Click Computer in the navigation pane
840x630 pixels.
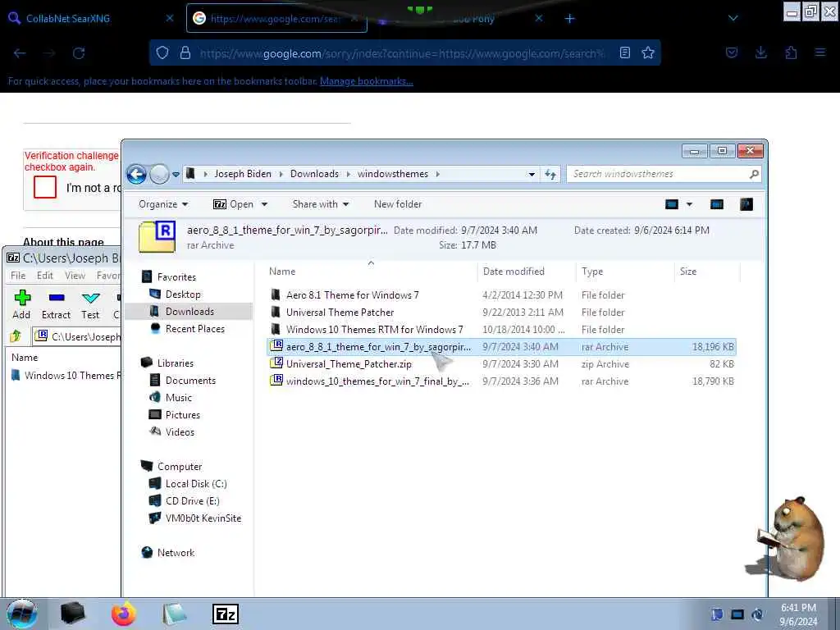click(x=180, y=467)
